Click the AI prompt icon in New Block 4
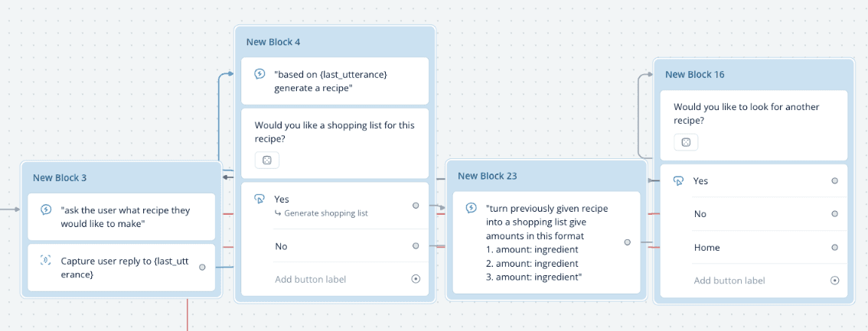The width and height of the screenshot is (868, 331). pos(259,74)
